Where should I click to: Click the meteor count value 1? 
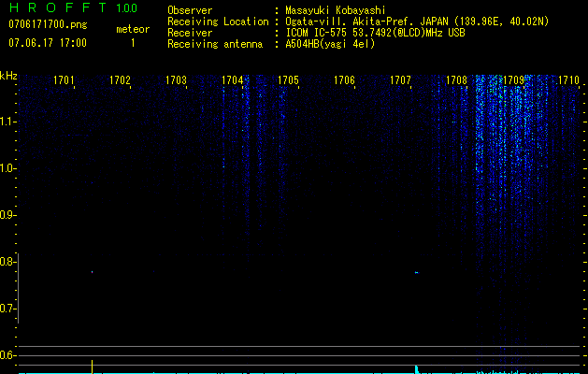tap(133, 43)
